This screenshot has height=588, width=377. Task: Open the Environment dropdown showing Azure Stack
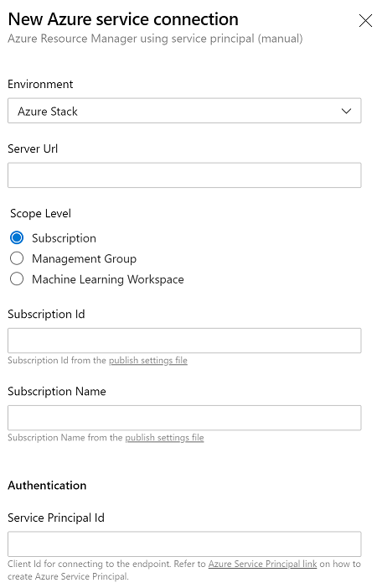(x=184, y=111)
